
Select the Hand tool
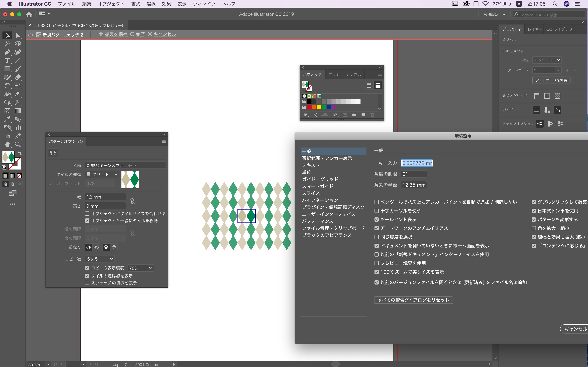click(7, 145)
